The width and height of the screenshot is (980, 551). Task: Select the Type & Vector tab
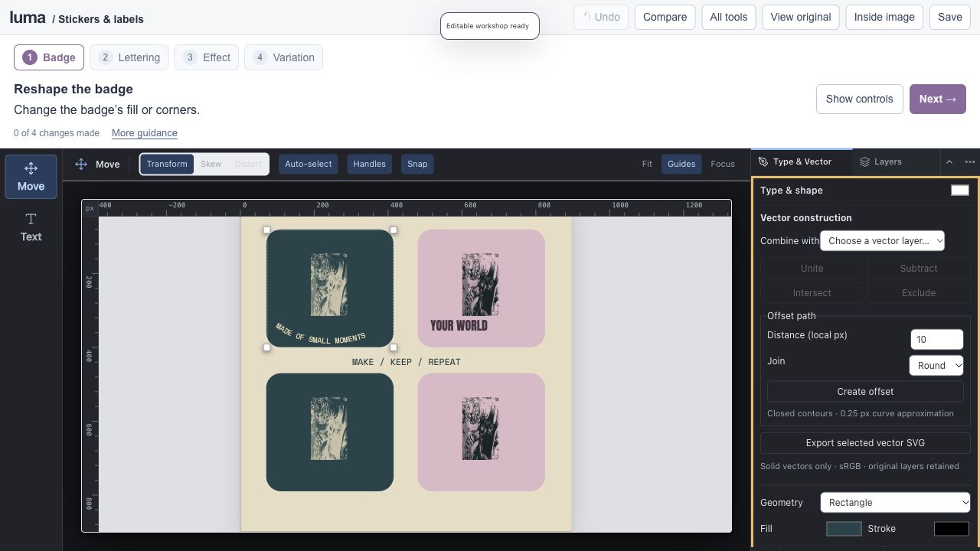pos(802,161)
